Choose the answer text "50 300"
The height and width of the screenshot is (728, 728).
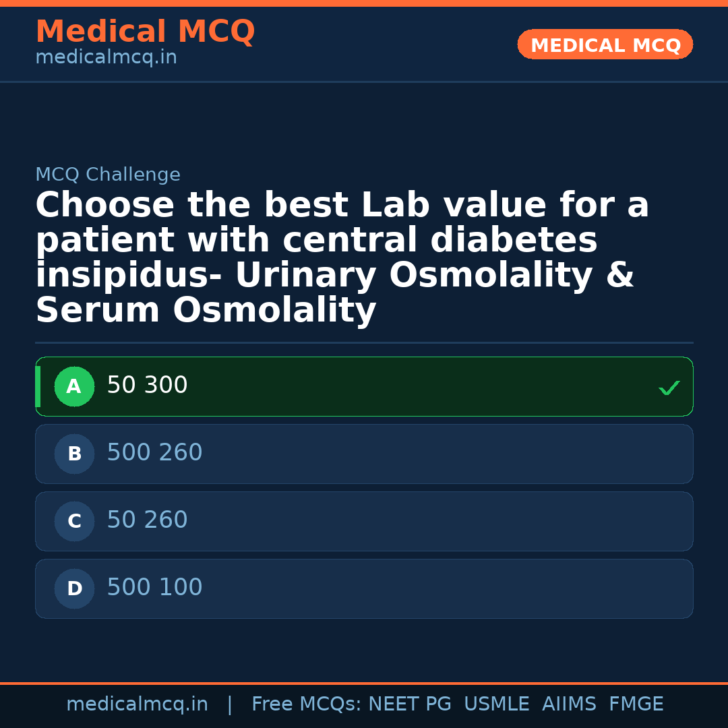point(147,386)
